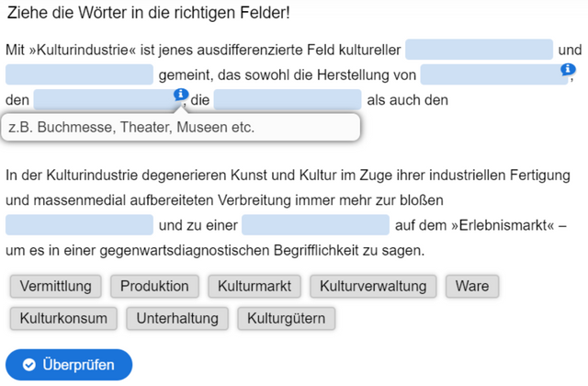Screen dimensions: 588x386
Task: Click the blank field after 'Herstellung von'
Action: click(494, 74)
